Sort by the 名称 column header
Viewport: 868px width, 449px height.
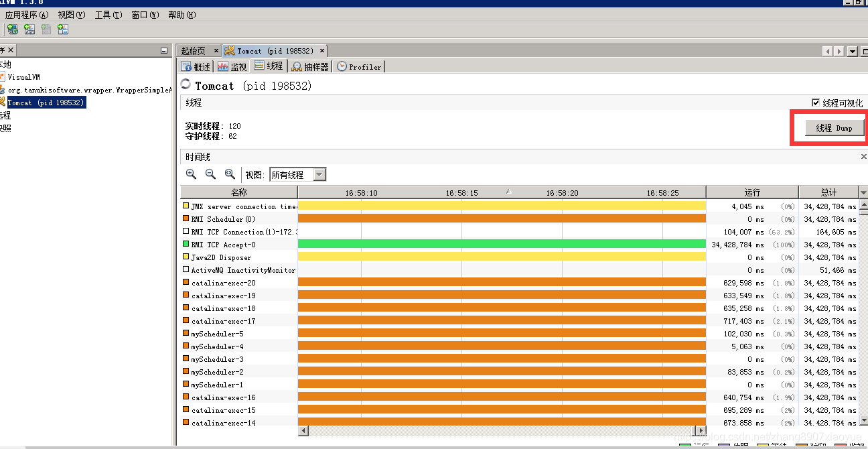point(238,192)
